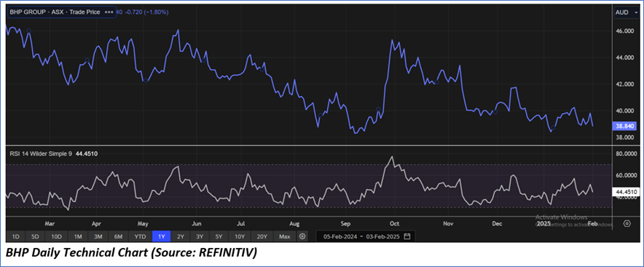Click the 80.0000 RSI axis label
The image size is (644, 267).
pyautogui.click(x=626, y=154)
